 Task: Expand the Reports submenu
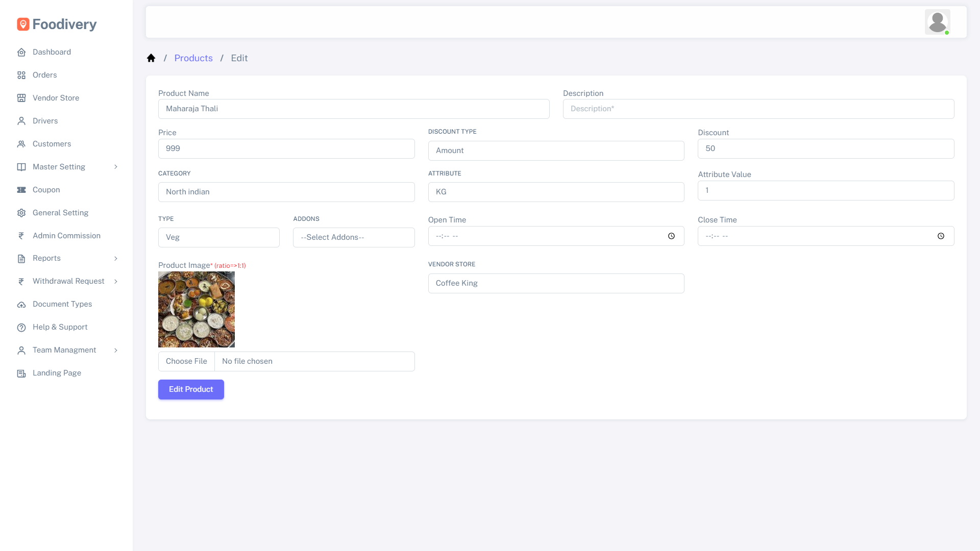(x=46, y=258)
